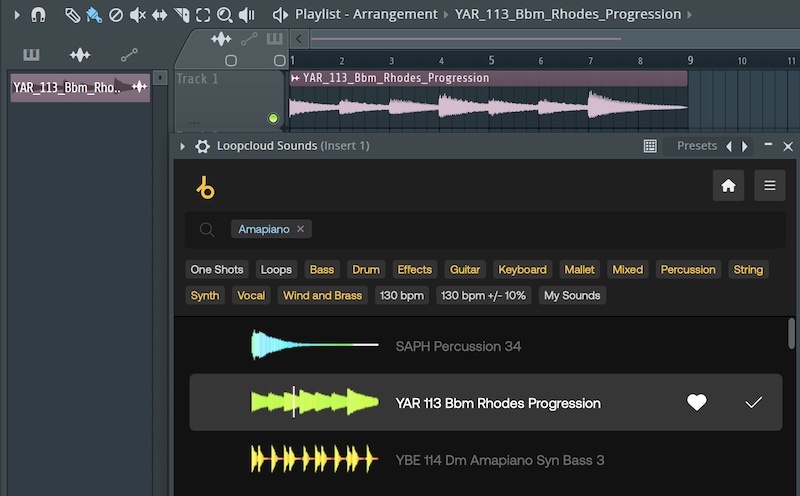800x496 pixels.
Task: Filter by Guitar tag
Action: point(465,269)
